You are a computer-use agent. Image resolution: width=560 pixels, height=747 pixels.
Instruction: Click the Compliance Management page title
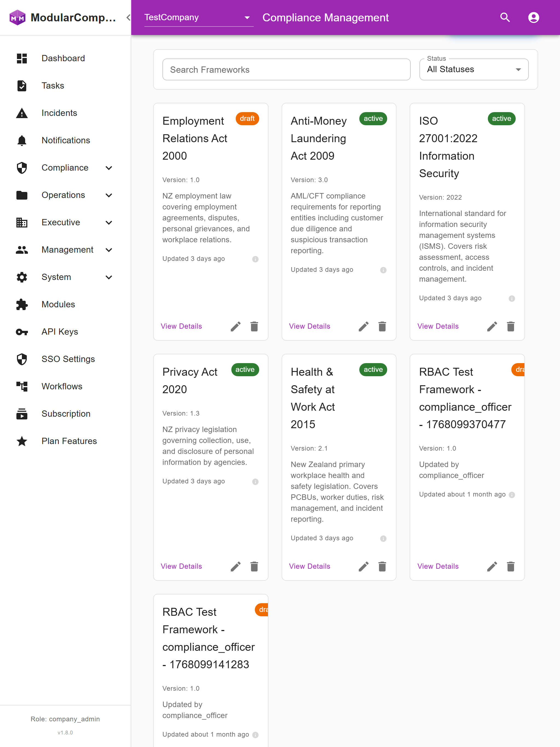point(326,17)
